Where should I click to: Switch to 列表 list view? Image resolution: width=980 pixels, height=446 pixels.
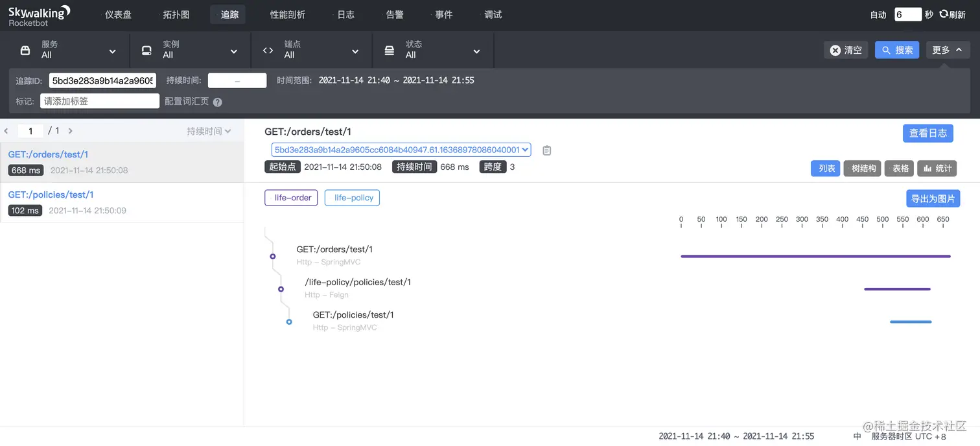coord(826,168)
